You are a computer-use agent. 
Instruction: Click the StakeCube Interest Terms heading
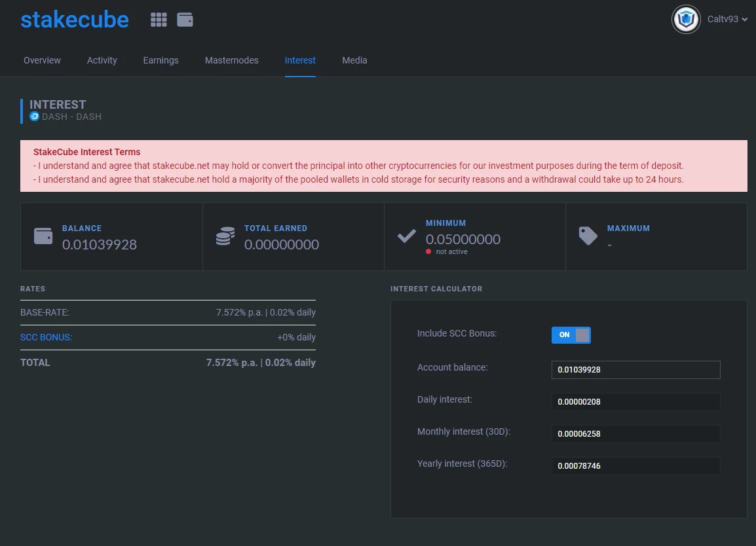coord(86,152)
